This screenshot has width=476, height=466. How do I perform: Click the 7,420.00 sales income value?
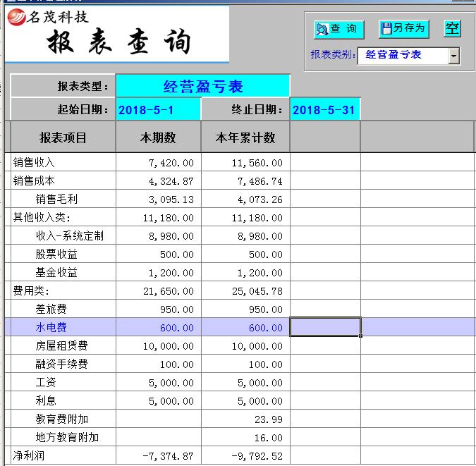171,163
